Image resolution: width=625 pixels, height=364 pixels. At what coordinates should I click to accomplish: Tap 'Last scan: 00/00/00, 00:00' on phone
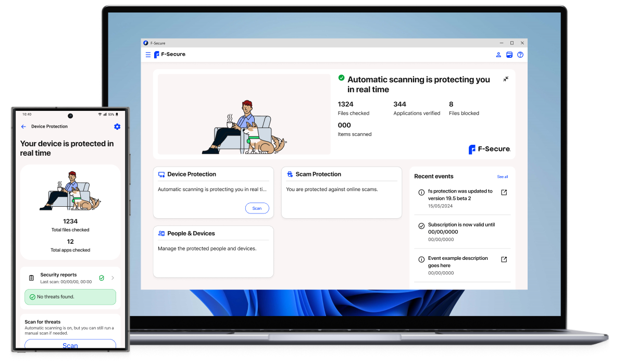point(66,282)
